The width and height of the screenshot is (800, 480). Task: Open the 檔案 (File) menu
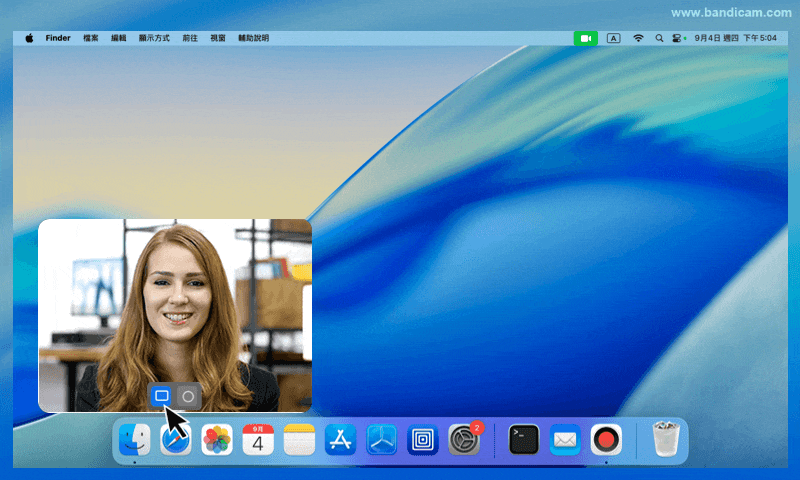pos(91,38)
